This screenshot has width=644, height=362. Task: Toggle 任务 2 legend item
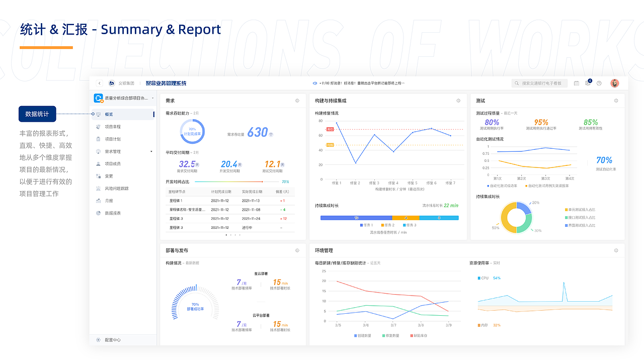pyautogui.click(x=388, y=225)
